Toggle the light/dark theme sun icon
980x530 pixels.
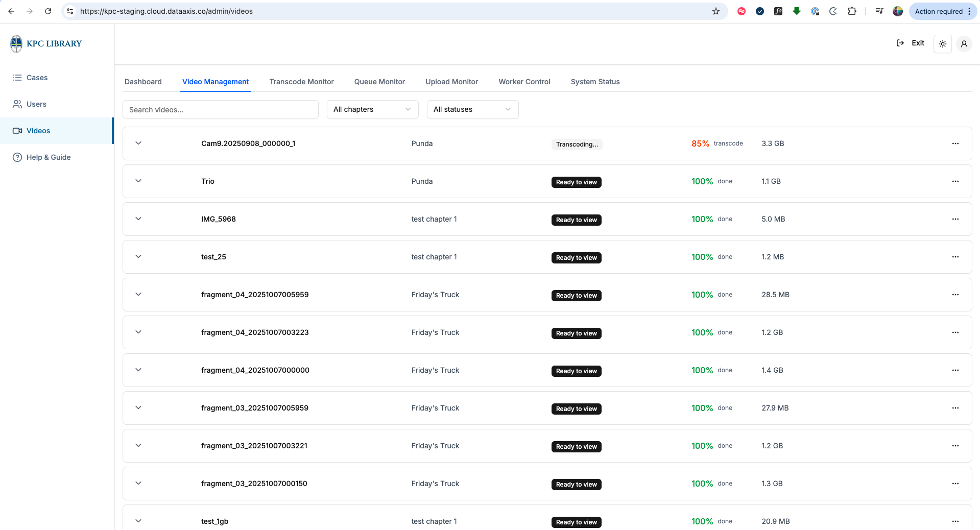[943, 44]
